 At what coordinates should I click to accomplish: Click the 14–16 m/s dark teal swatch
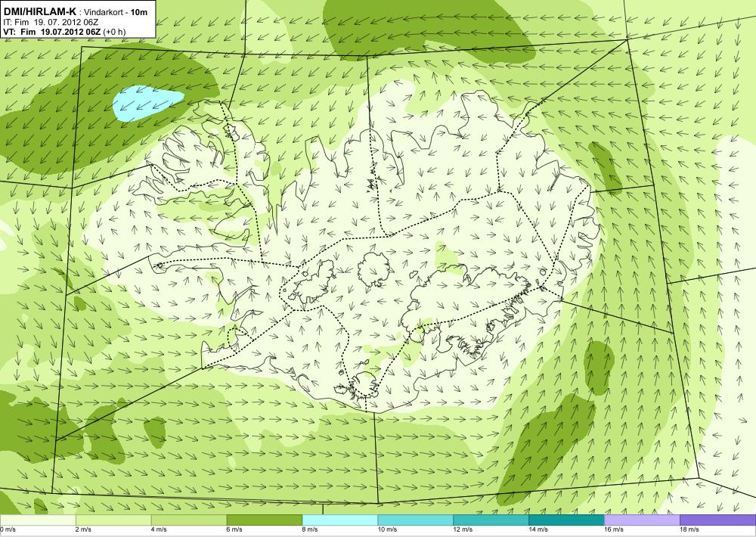[566, 520]
